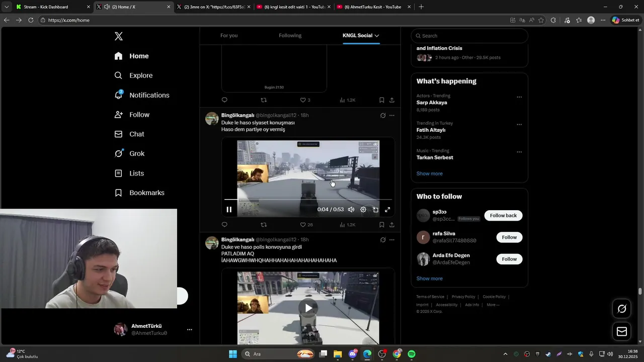Viewport: 644px width, 362px height.
Task: Switch to Stream - Kick Dashboard tab
Action: click(53, 7)
